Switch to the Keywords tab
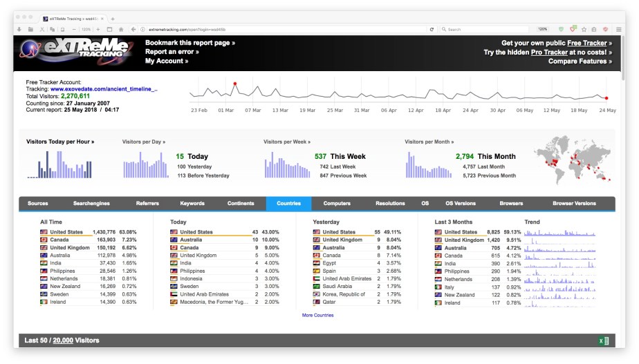The width and height of the screenshot is (639, 364). click(192, 204)
